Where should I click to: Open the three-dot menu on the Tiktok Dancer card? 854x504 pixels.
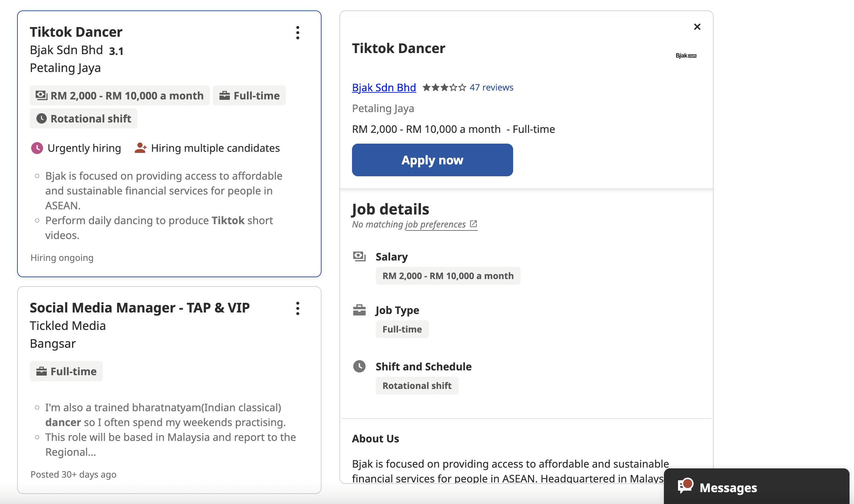point(298,33)
